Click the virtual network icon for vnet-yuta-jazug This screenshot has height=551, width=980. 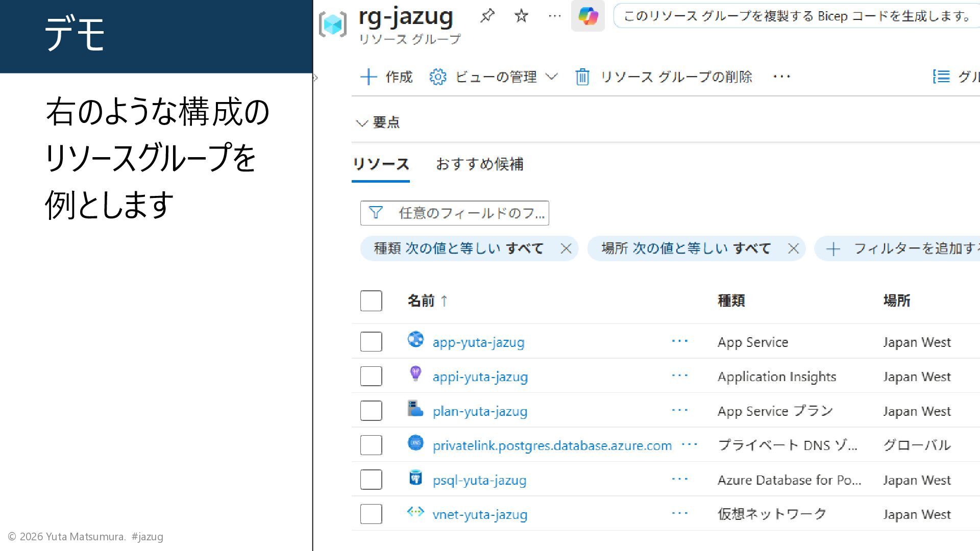coord(415,512)
